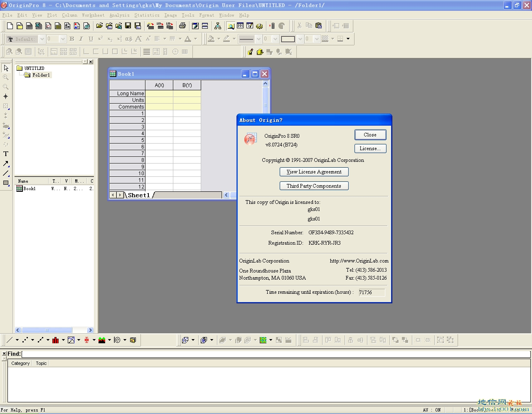
Task: Open the font size dropdown
Action: click(63, 39)
